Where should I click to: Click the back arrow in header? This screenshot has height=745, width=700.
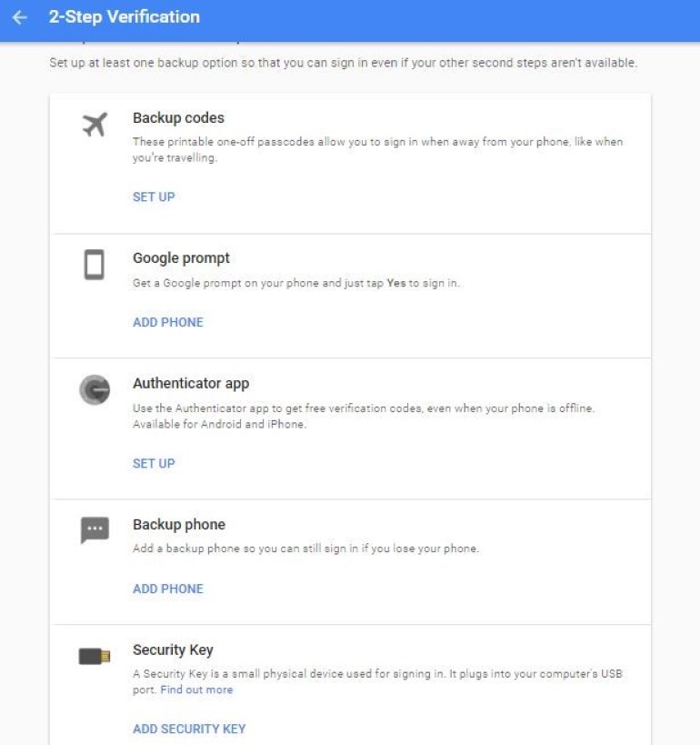[20, 17]
